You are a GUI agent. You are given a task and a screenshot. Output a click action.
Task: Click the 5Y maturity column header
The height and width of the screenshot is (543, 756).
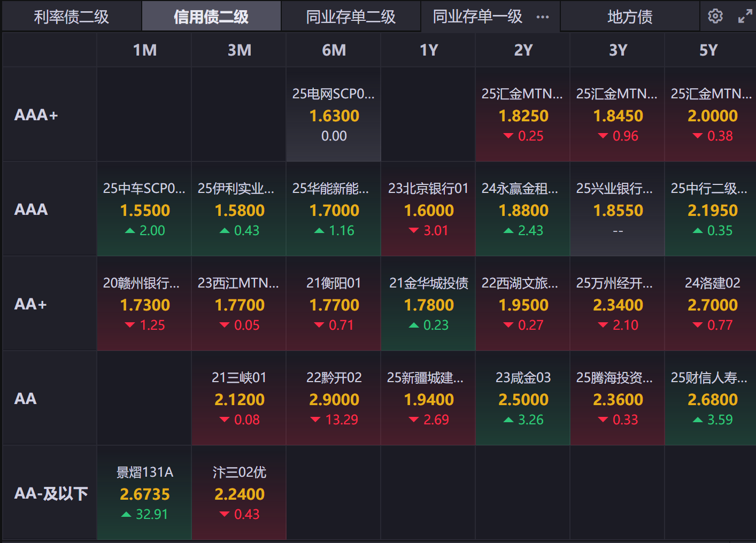pyautogui.click(x=708, y=50)
